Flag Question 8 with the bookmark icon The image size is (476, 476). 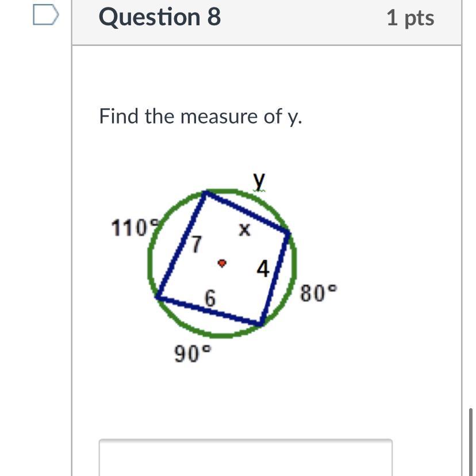pos(46,14)
